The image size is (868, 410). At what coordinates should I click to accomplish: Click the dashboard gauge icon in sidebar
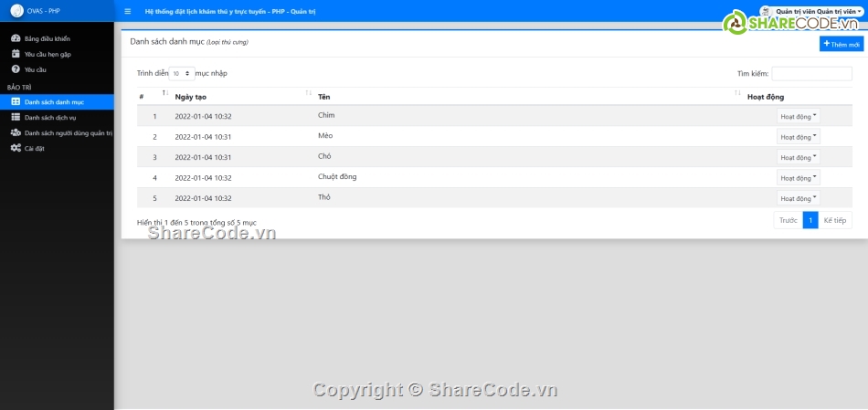(x=16, y=39)
